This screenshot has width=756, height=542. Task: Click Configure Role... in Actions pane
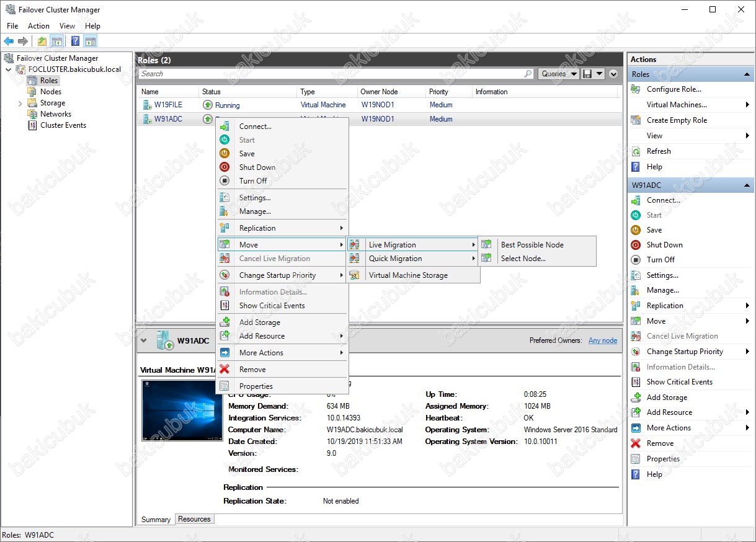pos(674,89)
